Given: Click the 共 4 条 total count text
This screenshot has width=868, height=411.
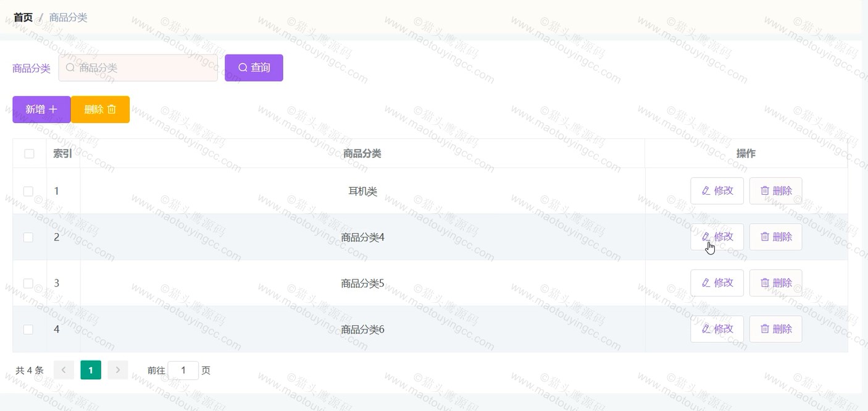Looking at the screenshot, I should point(30,370).
